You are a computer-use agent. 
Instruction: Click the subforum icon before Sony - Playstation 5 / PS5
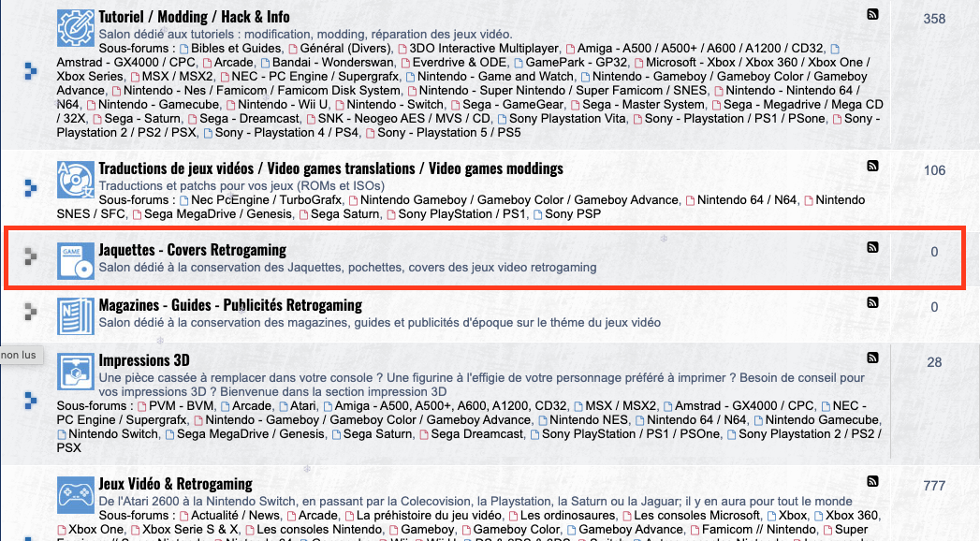pos(370,133)
